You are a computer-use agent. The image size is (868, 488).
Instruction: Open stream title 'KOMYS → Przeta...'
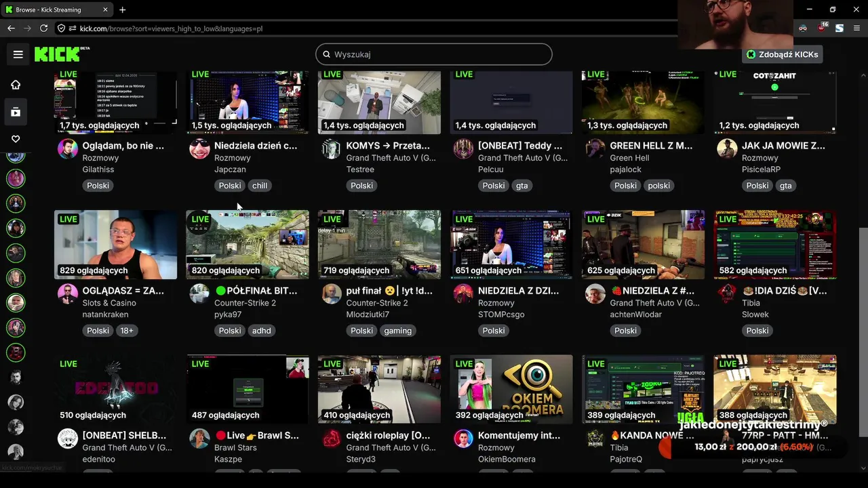pos(388,146)
